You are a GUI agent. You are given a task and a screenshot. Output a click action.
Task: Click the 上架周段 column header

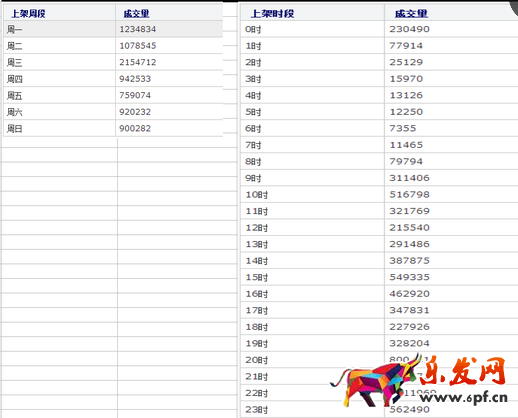[x=28, y=14]
